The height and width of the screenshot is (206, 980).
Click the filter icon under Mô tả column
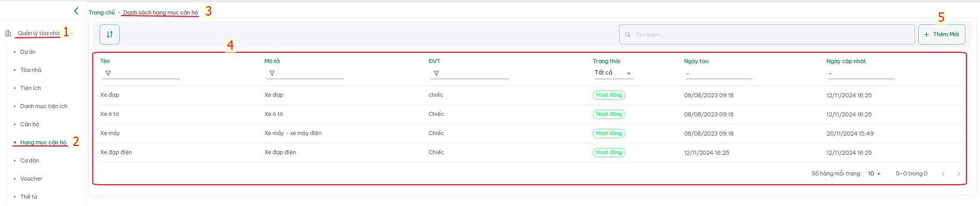(x=272, y=73)
